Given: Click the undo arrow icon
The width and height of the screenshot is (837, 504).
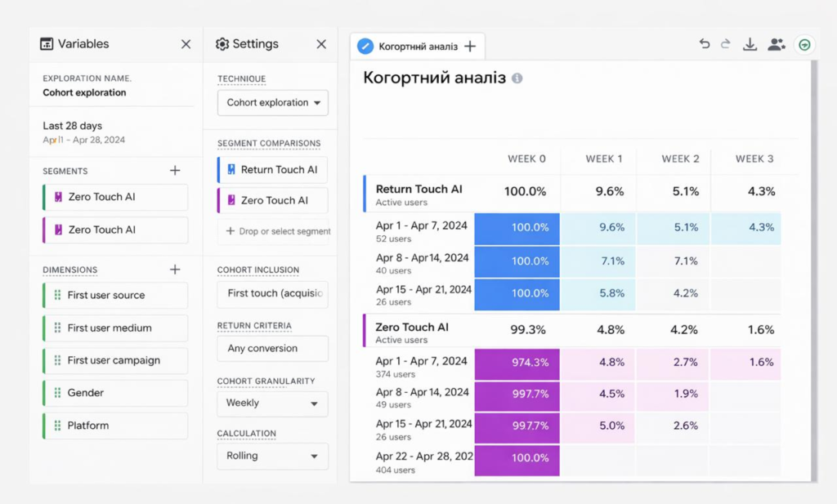Looking at the screenshot, I should (705, 45).
